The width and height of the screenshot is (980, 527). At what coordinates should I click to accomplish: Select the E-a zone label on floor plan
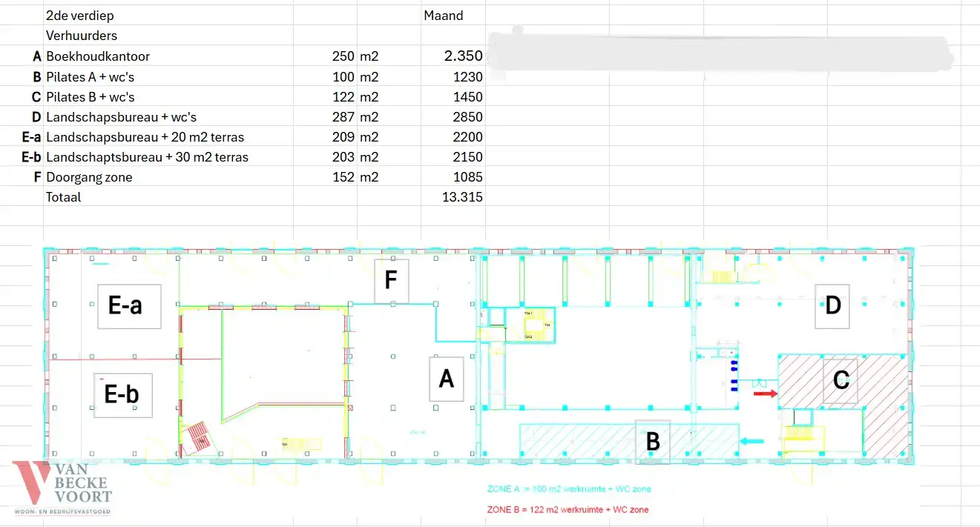coord(129,305)
